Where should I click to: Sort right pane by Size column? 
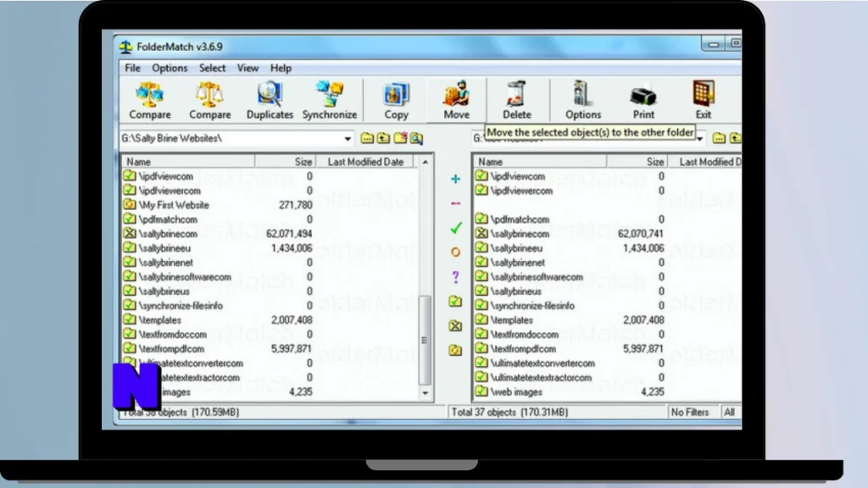click(x=637, y=162)
